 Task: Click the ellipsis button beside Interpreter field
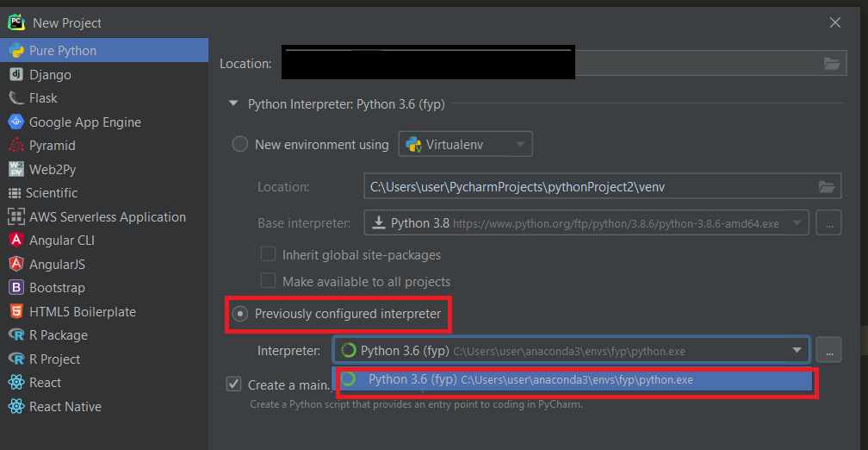tap(828, 350)
